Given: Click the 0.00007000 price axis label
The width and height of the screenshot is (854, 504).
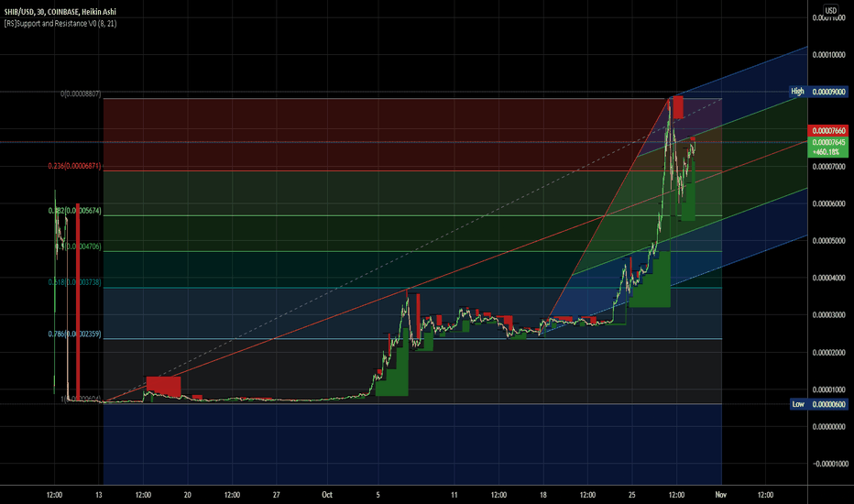Looking at the screenshot, I should point(828,167).
